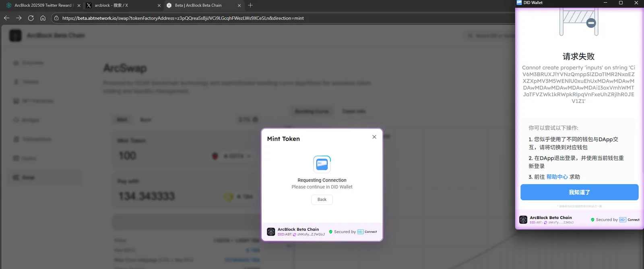Close the 'Beta | ArcBlock Beta Chain' tab
Screen dimensions: 644x269
tap(239, 5)
